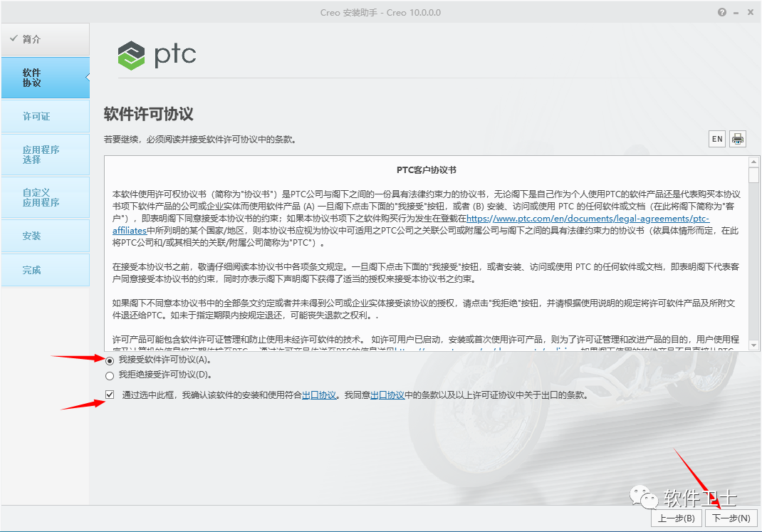Go to next step with 下一步(N)
Image resolution: width=762 pixels, height=532 pixels.
731,518
